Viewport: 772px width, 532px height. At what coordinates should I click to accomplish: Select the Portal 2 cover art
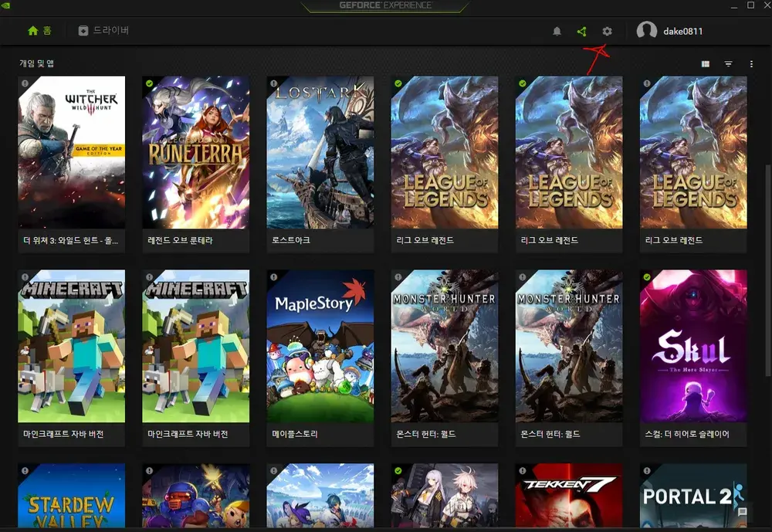(693, 495)
